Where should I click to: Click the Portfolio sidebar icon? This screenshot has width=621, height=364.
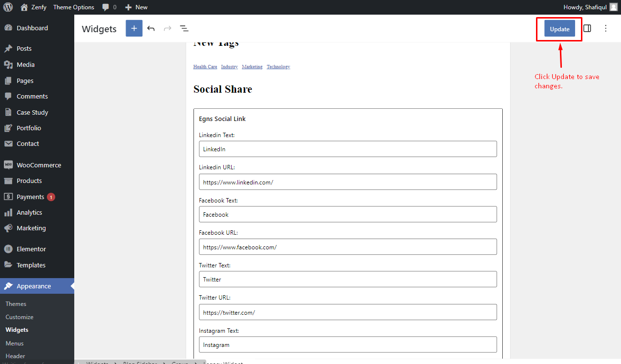click(x=8, y=128)
